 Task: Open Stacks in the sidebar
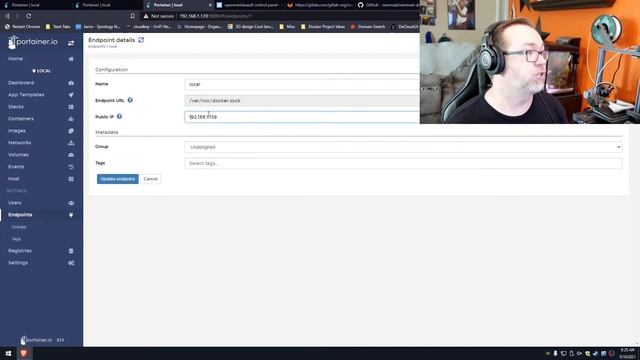(16, 107)
